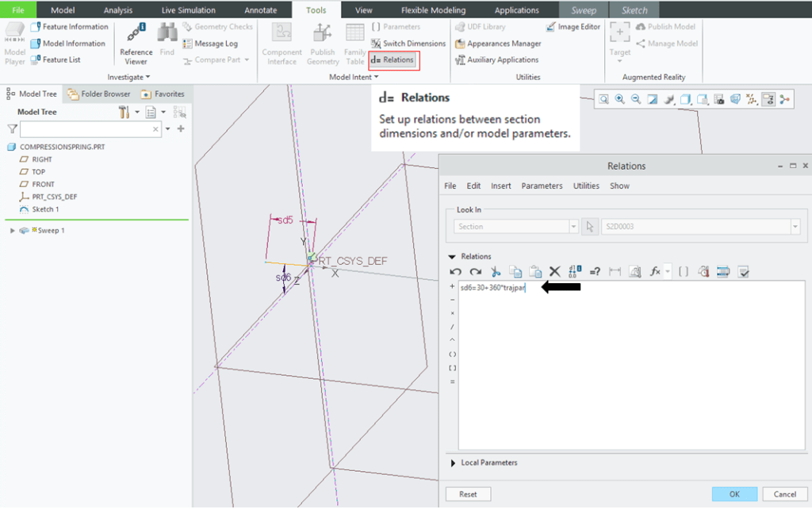Click the Reset button
Image resolution: width=812 pixels, height=509 pixels.
pos(468,494)
